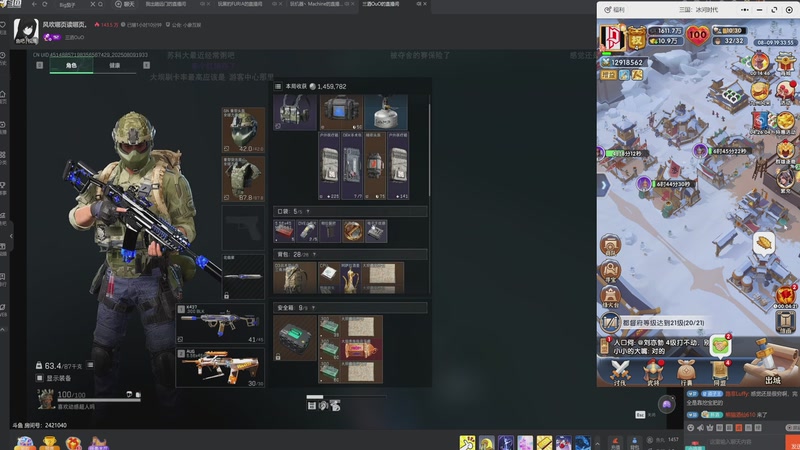Click the 12918562 power value
This screenshot has width=800, height=450.
624,62
